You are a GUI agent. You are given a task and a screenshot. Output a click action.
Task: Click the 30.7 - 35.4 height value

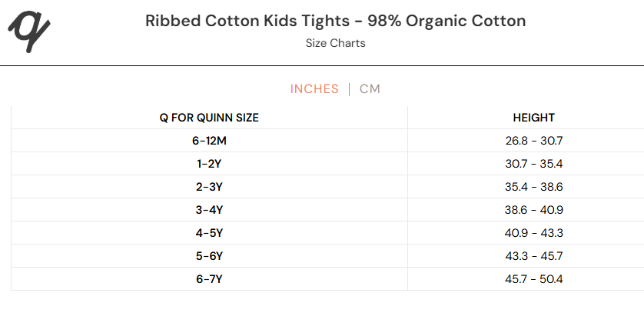[x=533, y=164]
